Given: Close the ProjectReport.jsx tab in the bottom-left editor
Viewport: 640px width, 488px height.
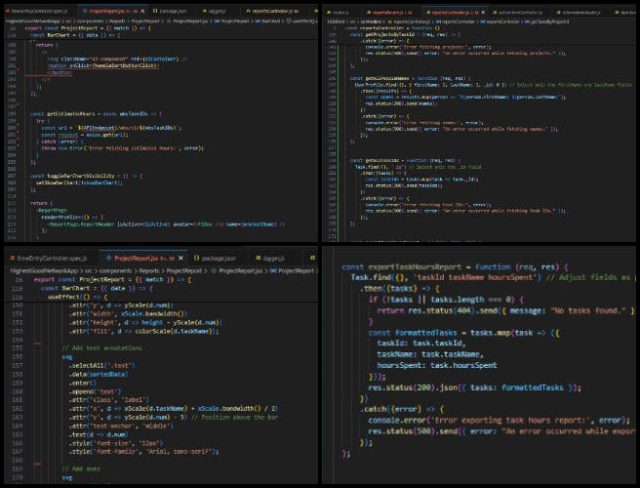Looking at the screenshot, I should [x=178, y=258].
